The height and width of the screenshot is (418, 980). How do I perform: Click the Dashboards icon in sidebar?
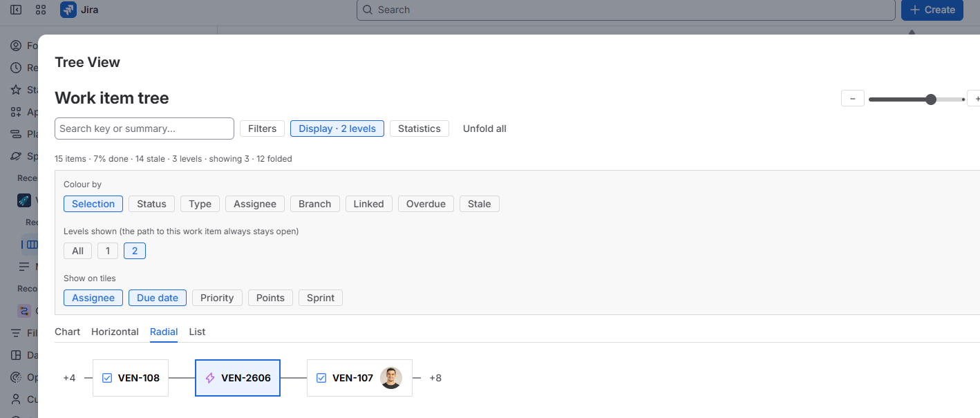[x=16, y=355]
